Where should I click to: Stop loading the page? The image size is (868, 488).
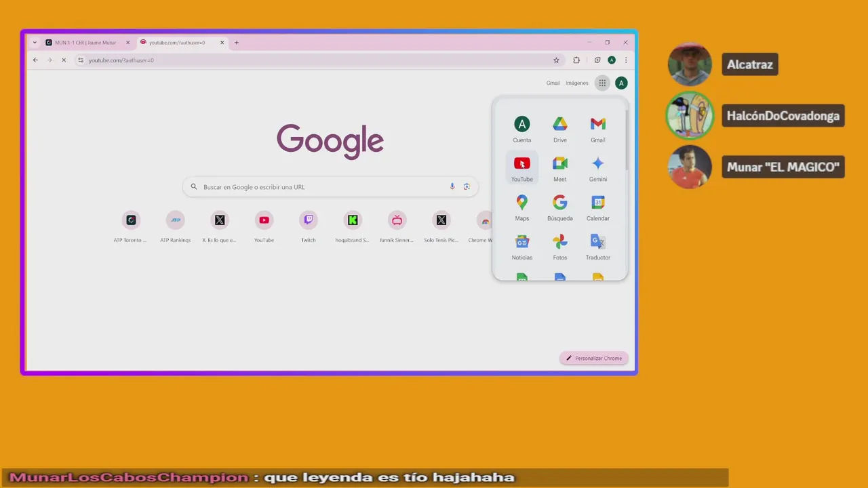coord(64,60)
